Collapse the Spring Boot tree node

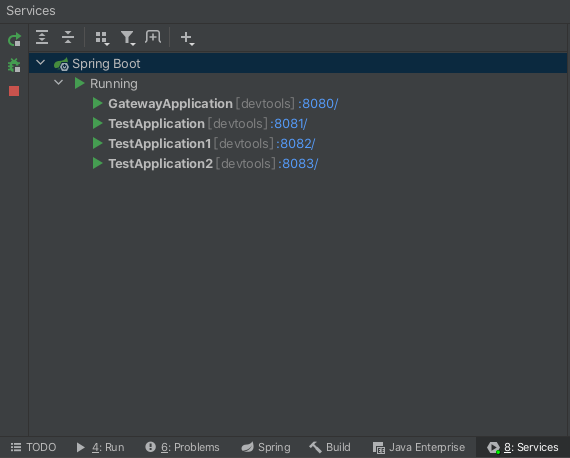point(41,63)
